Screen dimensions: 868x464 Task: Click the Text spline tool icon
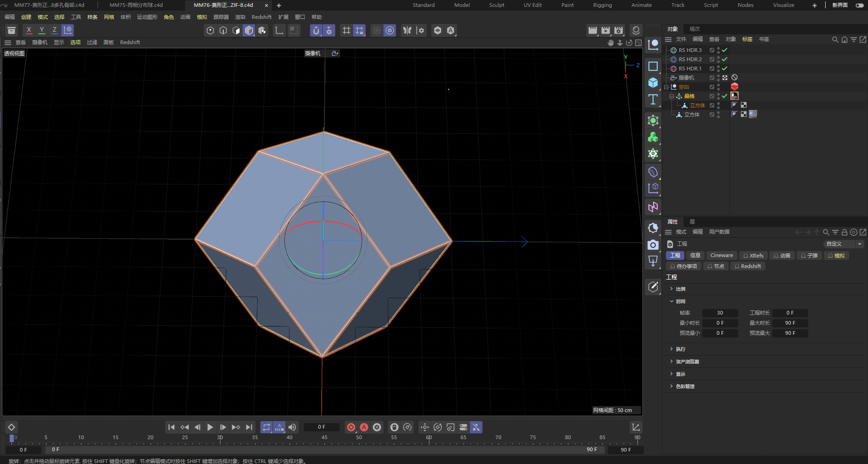pos(653,99)
